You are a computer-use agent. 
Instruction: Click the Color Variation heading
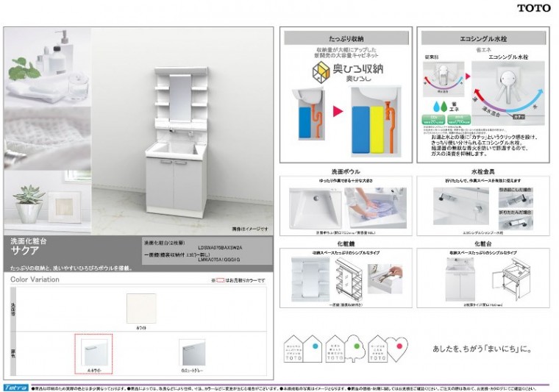pos(35,279)
